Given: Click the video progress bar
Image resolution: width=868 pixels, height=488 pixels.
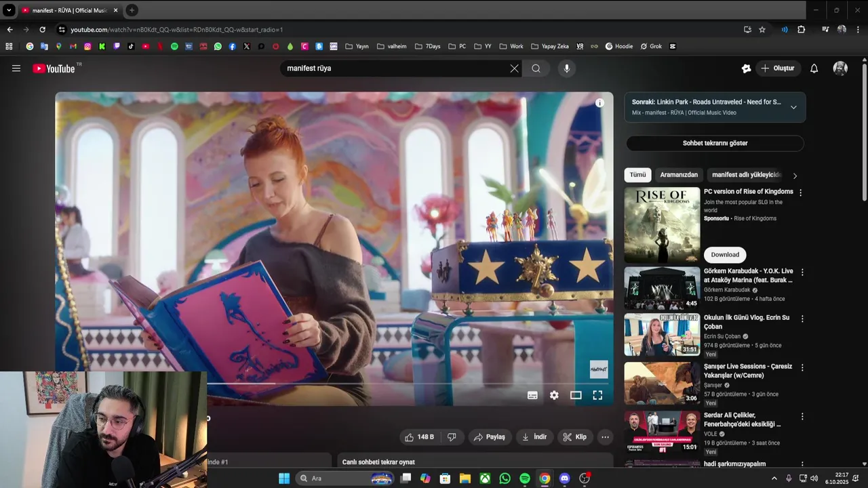Looking at the screenshot, I should [x=407, y=384].
